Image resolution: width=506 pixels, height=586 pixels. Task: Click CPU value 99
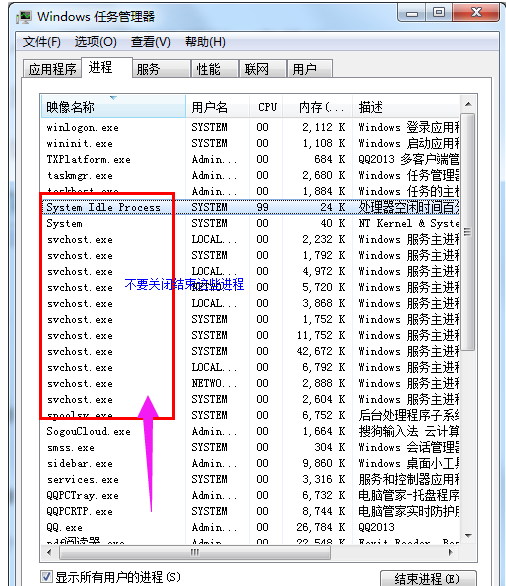coord(262,207)
